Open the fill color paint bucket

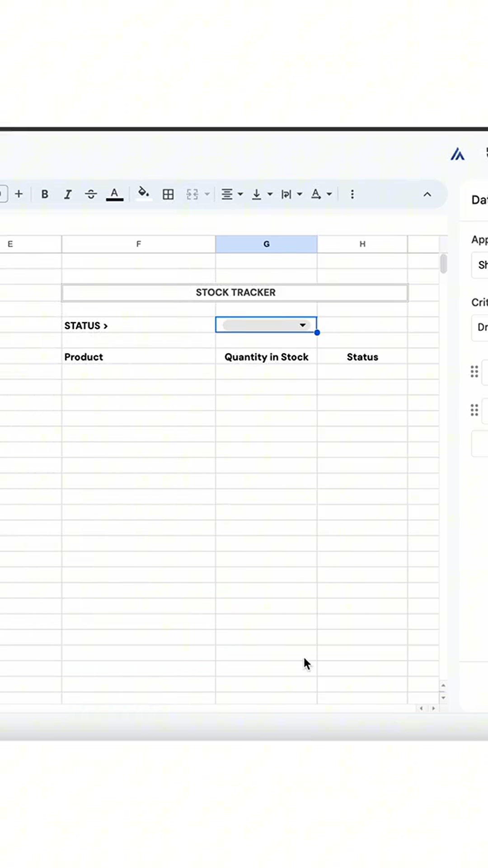click(143, 193)
